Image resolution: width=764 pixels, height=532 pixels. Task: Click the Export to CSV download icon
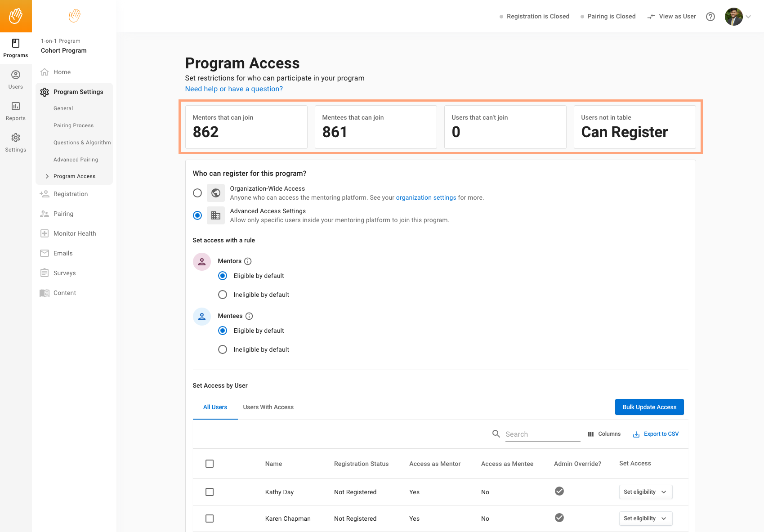click(636, 434)
